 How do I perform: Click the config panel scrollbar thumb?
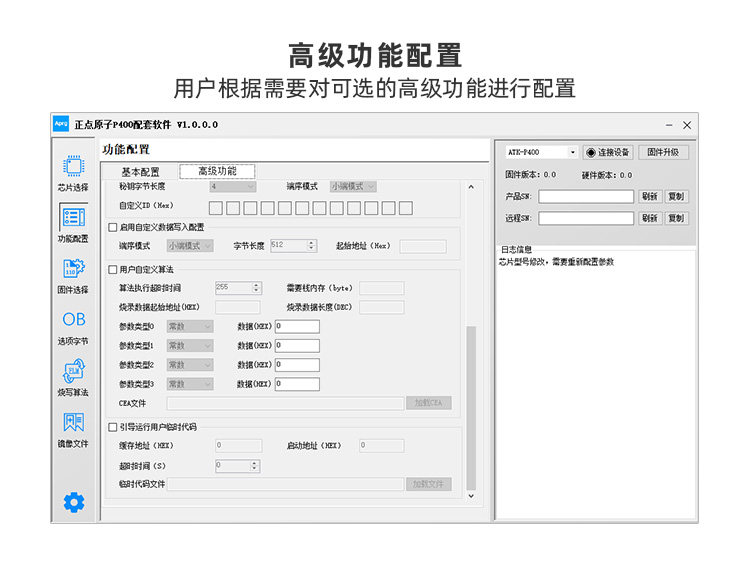[x=471, y=408]
